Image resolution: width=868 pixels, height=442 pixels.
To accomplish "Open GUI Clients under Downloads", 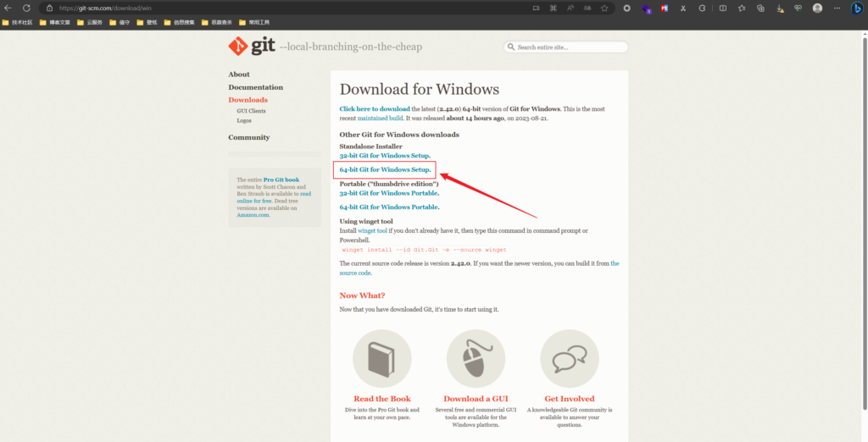I will pyautogui.click(x=251, y=111).
